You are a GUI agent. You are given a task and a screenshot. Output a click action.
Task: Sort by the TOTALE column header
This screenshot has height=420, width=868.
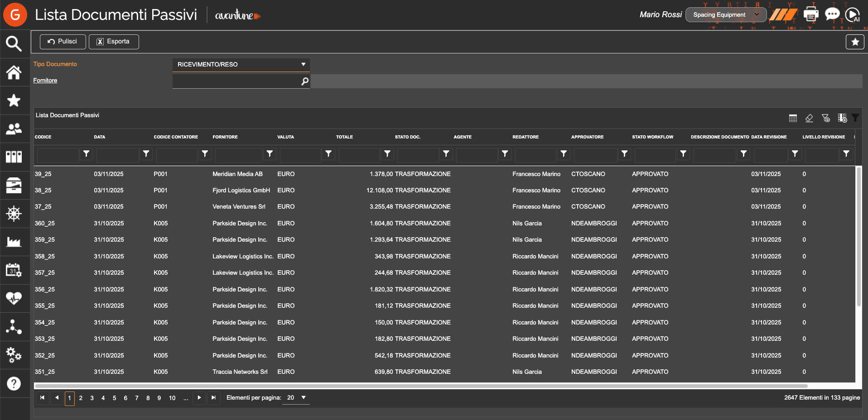coord(344,137)
